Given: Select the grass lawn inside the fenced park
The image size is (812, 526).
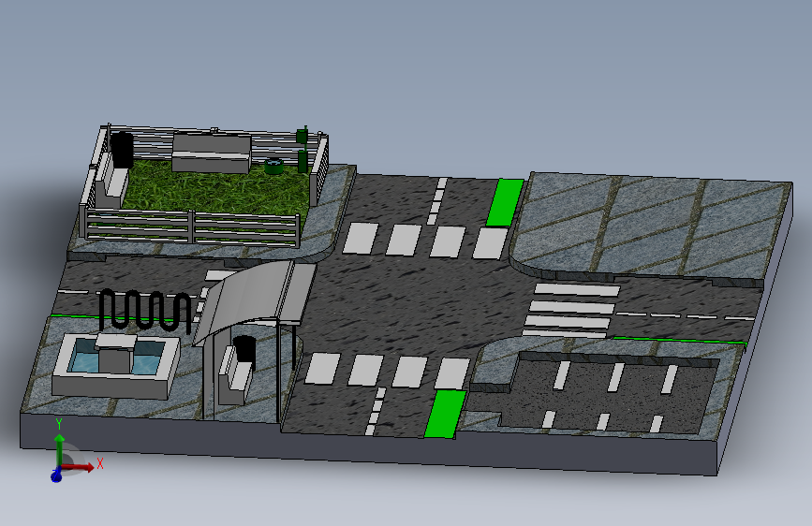Looking at the screenshot, I should pos(217,192).
